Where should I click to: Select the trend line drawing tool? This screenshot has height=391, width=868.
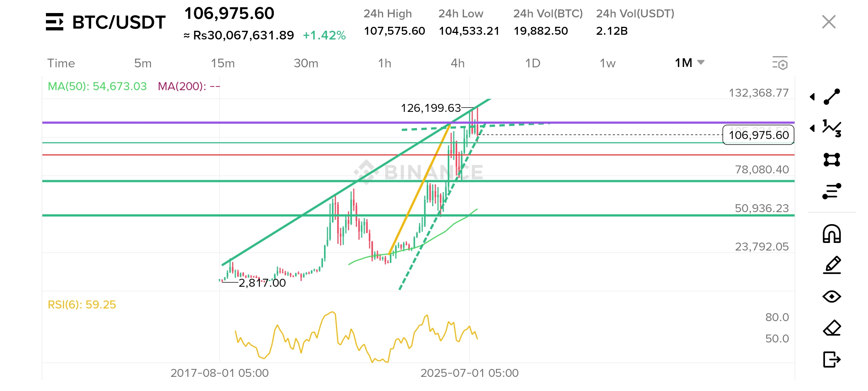coord(831,97)
